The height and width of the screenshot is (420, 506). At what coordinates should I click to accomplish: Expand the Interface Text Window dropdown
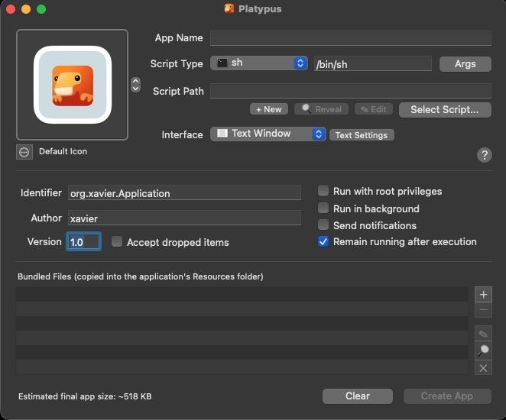[x=268, y=134]
